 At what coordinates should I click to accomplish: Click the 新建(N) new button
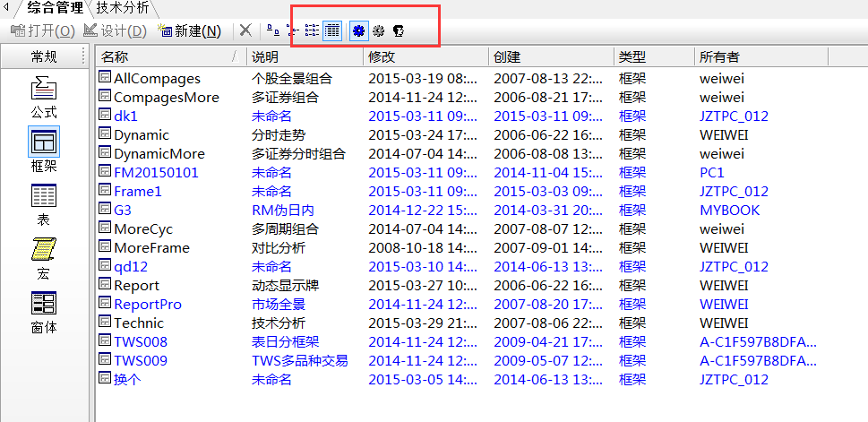(189, 31)
